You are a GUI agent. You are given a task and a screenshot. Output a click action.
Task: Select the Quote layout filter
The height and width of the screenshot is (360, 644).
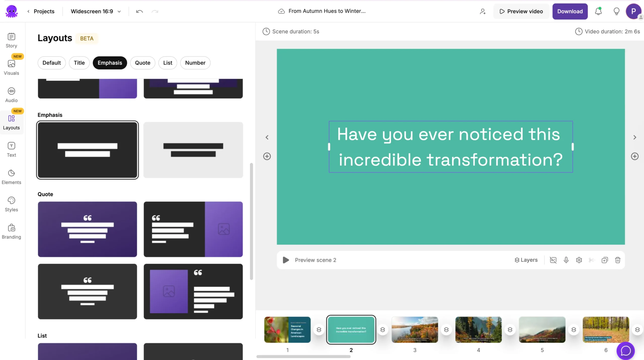click(x=142, y=63)
